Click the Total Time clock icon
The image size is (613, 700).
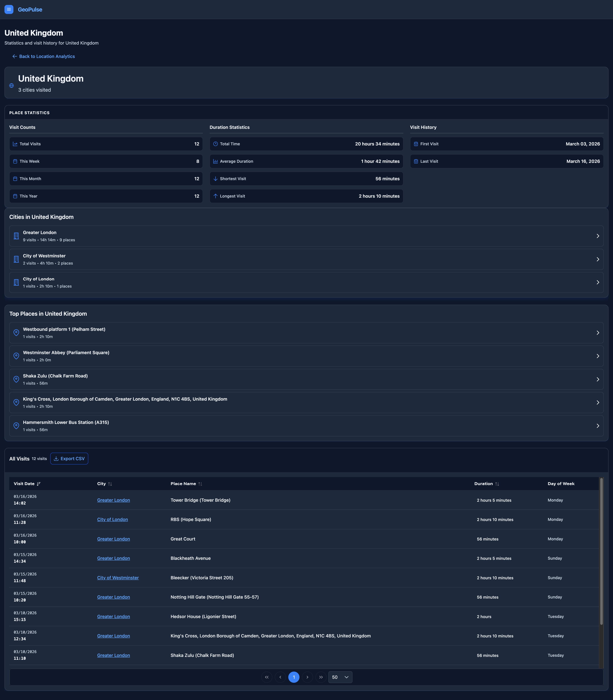click(216, 144)
